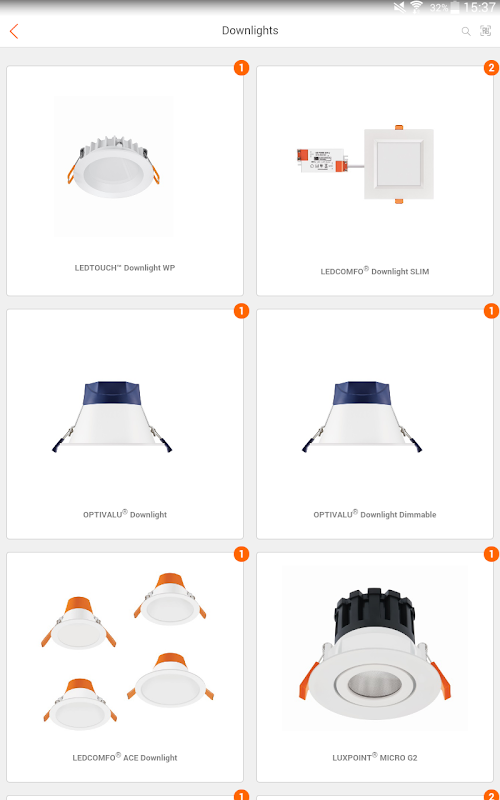Tap badge on OPTIVALU Downlight Dimmable card
Screen dimensions: 500x800
pos(491,311)
